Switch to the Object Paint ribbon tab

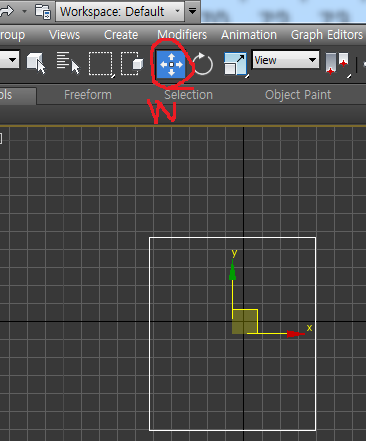click(298, 95)
